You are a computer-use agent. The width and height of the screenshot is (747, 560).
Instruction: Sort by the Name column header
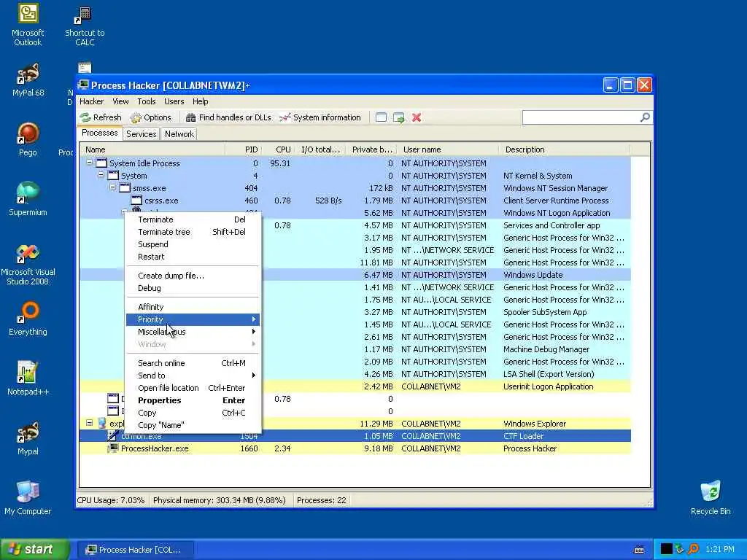(x=152, y=149)
